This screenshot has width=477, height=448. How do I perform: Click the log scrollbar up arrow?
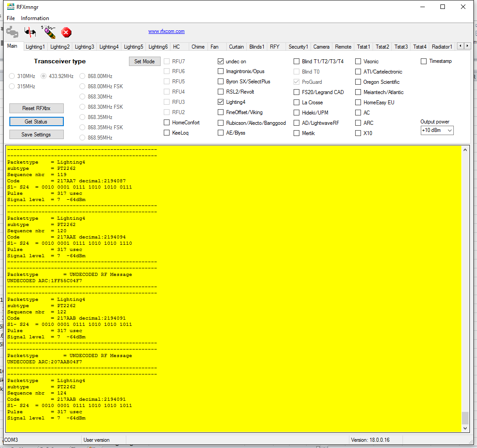(465, 150)
